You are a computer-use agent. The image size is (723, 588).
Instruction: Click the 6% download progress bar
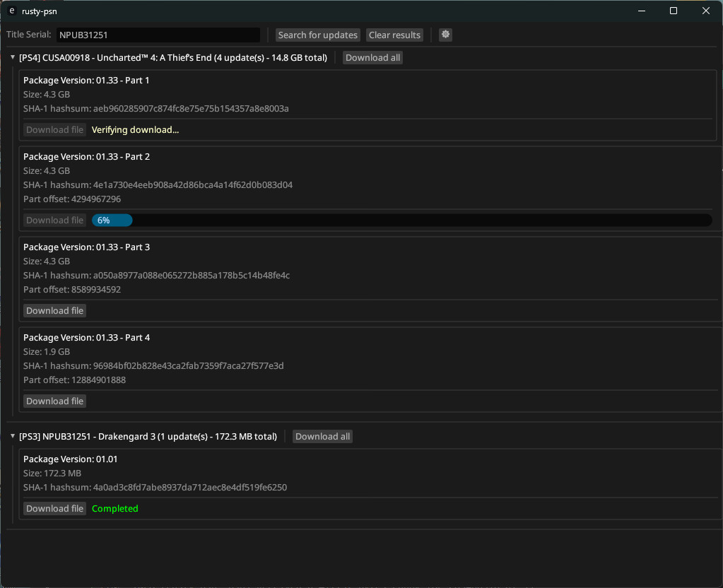401,220
